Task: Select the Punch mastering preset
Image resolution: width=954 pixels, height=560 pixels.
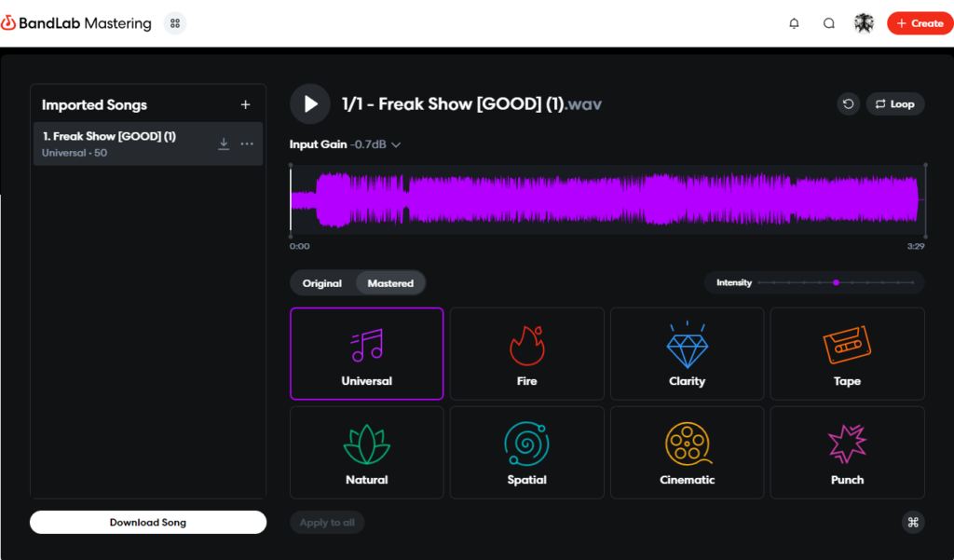Action: coord(848,452)
